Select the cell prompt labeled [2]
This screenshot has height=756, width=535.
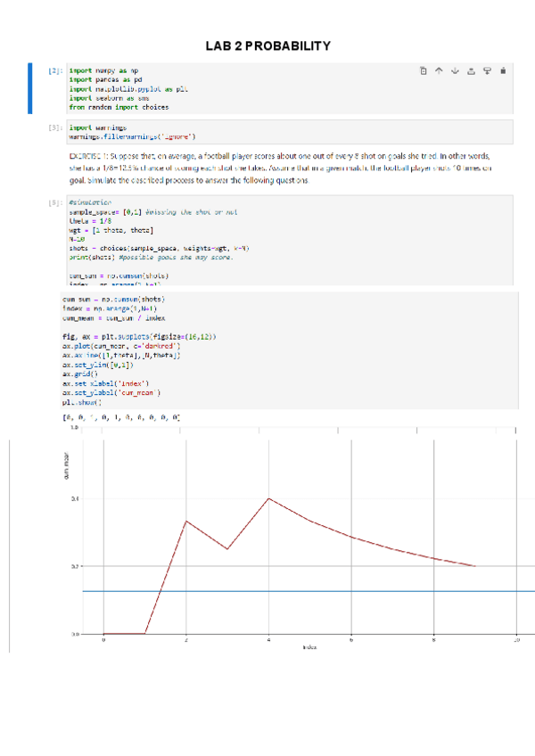tap(55, 70)
